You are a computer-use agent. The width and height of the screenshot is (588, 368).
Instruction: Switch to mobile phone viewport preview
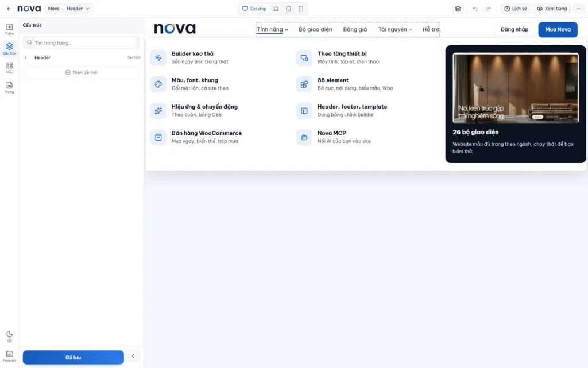tap(301, 9)
